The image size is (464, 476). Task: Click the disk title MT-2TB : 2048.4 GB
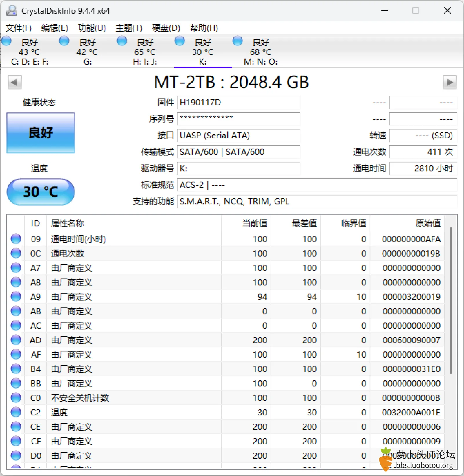pos(231,82)
